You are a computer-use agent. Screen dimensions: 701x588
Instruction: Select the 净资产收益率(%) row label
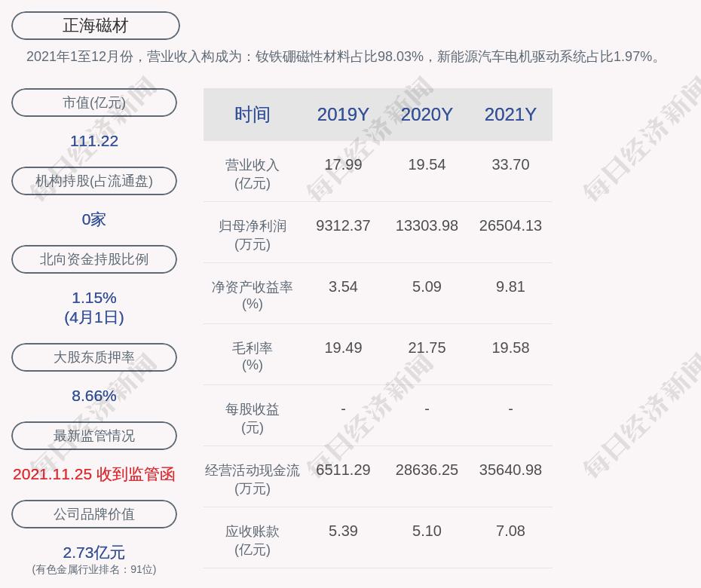tap(253, 296)
